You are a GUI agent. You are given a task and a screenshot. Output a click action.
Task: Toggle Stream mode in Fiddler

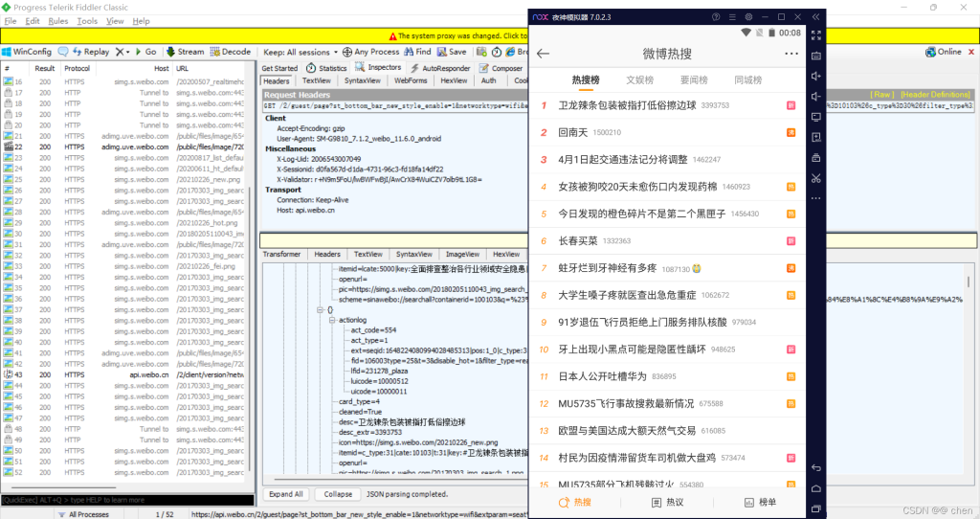185,52
